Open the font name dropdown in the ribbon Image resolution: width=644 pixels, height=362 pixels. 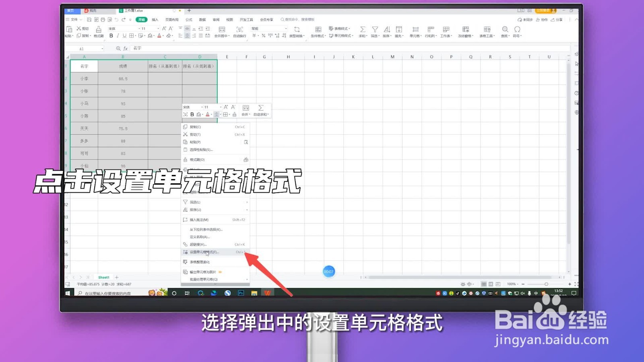tap(139, 29)
